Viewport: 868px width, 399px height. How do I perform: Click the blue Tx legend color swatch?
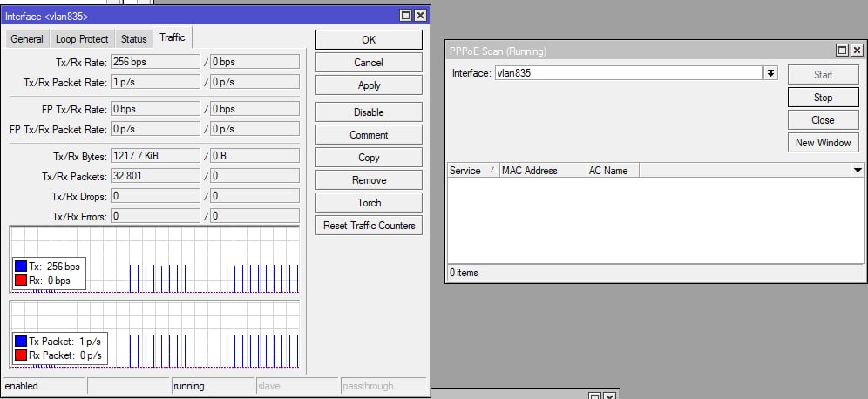point(21,266)
